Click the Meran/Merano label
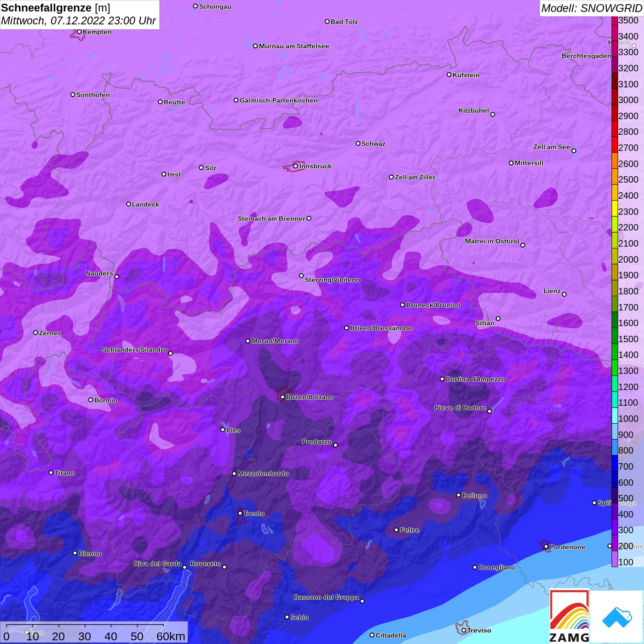644x644 pixels. pyautogui.click(x=275, y=341)
